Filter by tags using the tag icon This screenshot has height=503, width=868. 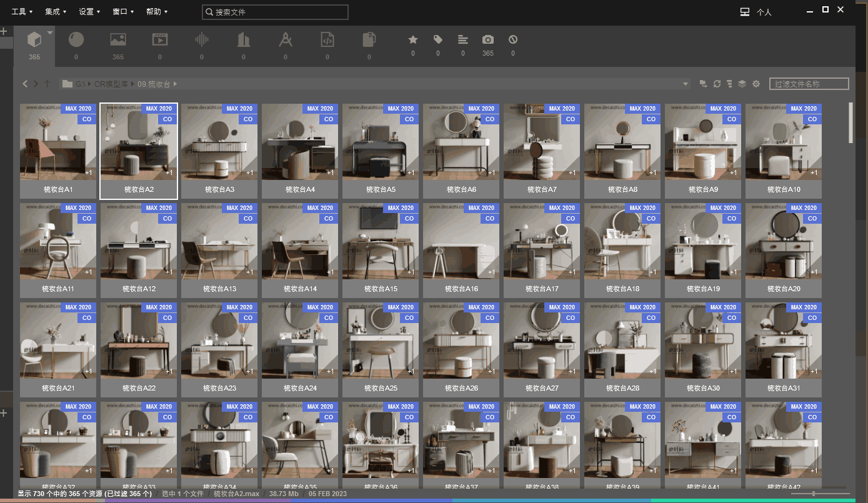pyautogui.click(x=438, y=39)
